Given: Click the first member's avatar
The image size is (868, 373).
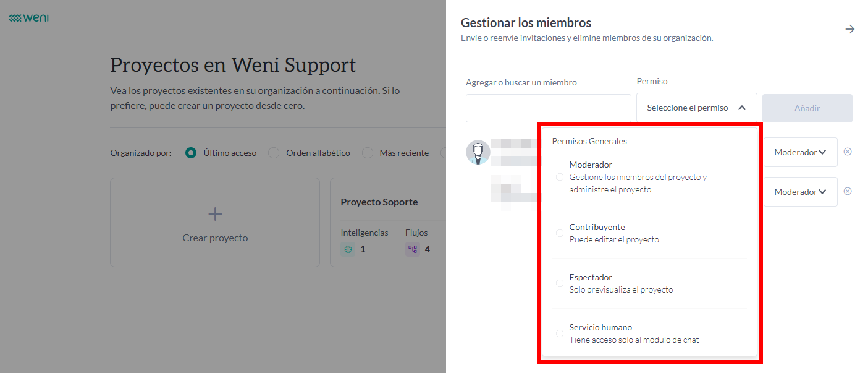Looking at the screenshot, I should pyautogui.click(x=478, y=152).
